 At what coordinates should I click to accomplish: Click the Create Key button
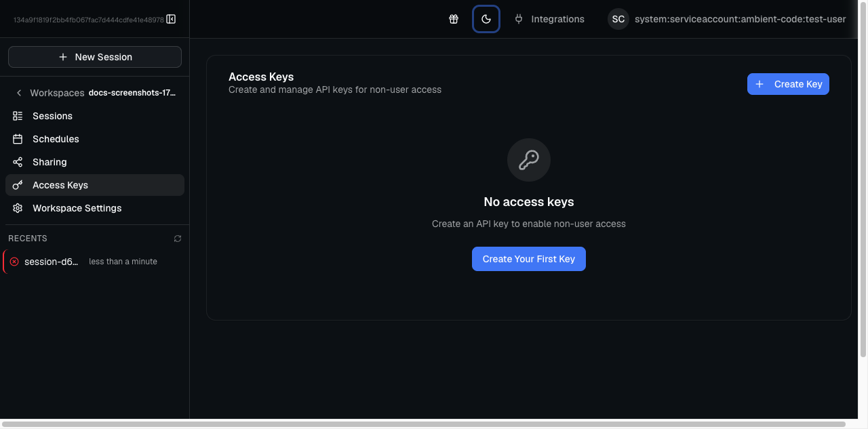[788, 83]
